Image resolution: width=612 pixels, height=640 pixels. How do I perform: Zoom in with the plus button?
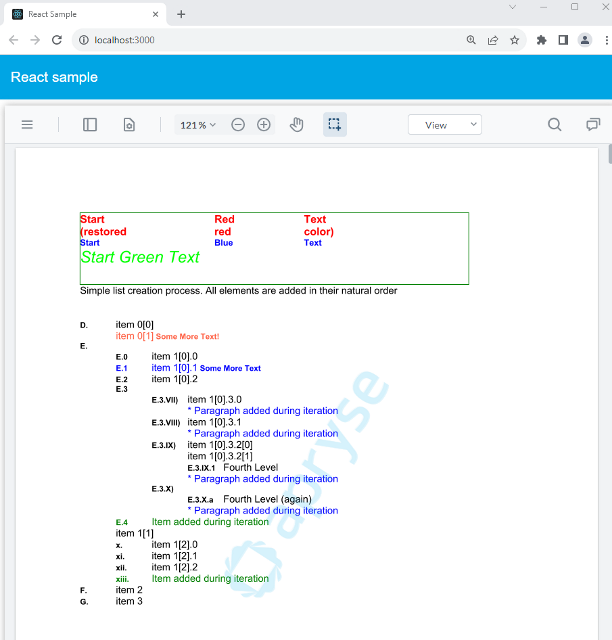264,124
